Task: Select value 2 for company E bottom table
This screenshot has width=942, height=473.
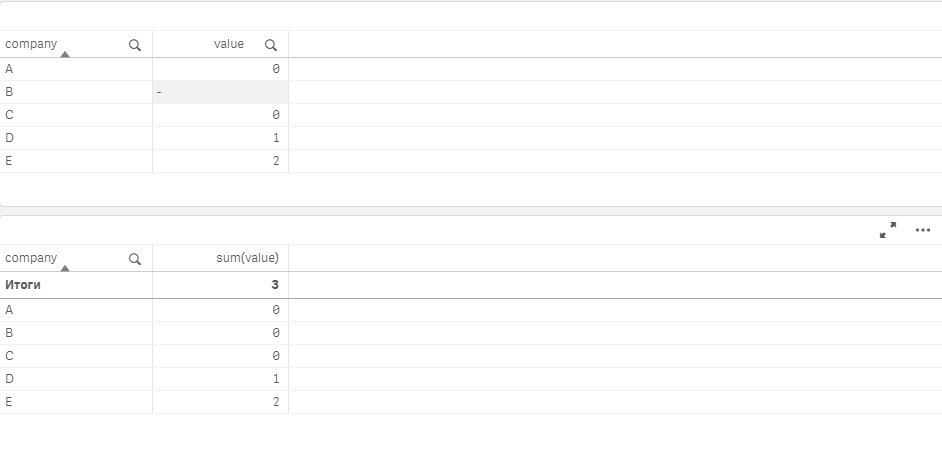Action: [220, 402]
